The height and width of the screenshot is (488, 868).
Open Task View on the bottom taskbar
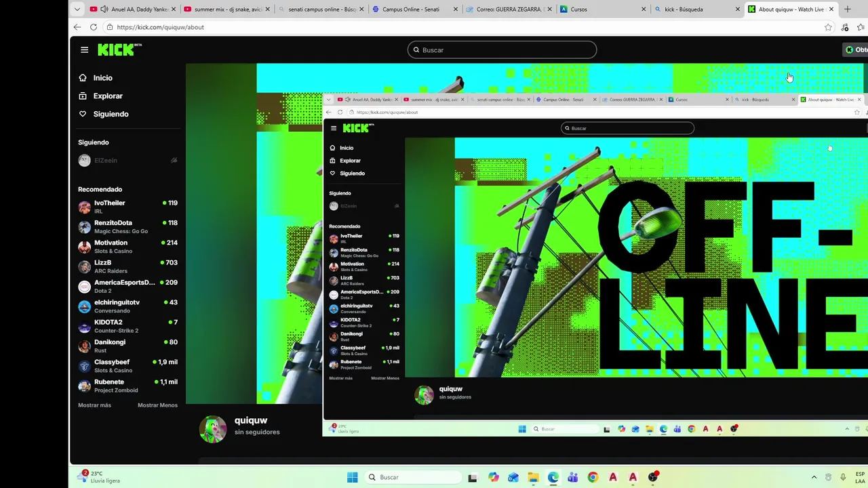point(473,477)
